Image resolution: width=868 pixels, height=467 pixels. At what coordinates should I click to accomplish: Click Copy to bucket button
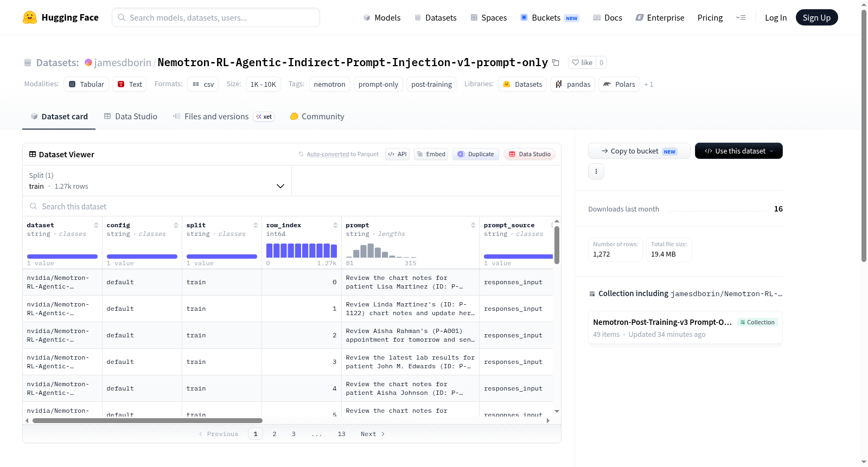(639, 151)
